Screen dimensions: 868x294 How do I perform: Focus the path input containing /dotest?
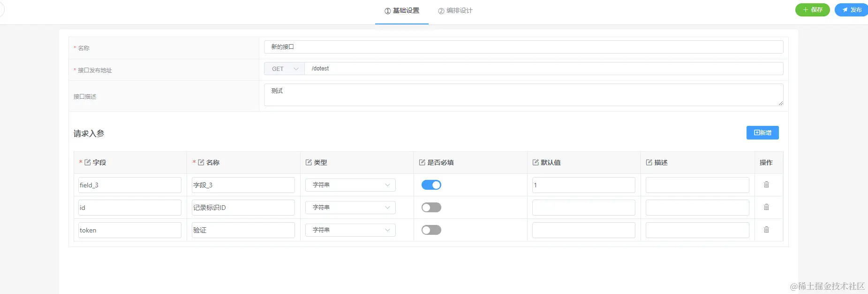click(x=544, y=69)
